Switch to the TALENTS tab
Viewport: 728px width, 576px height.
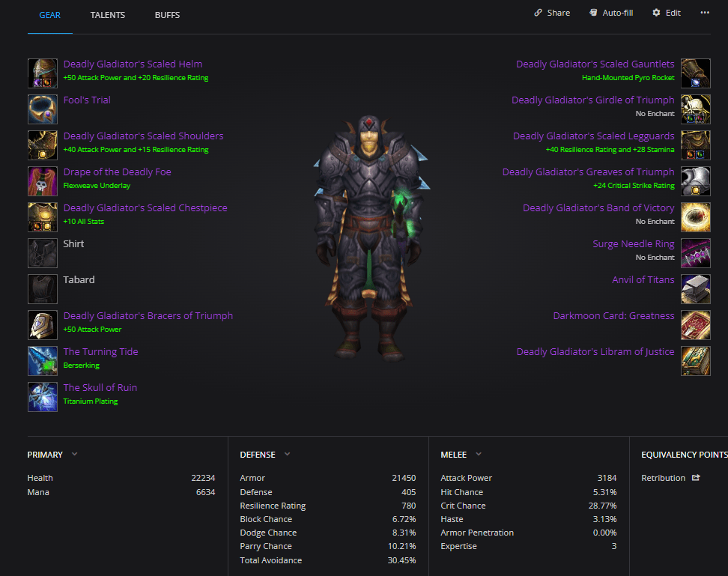108,15
